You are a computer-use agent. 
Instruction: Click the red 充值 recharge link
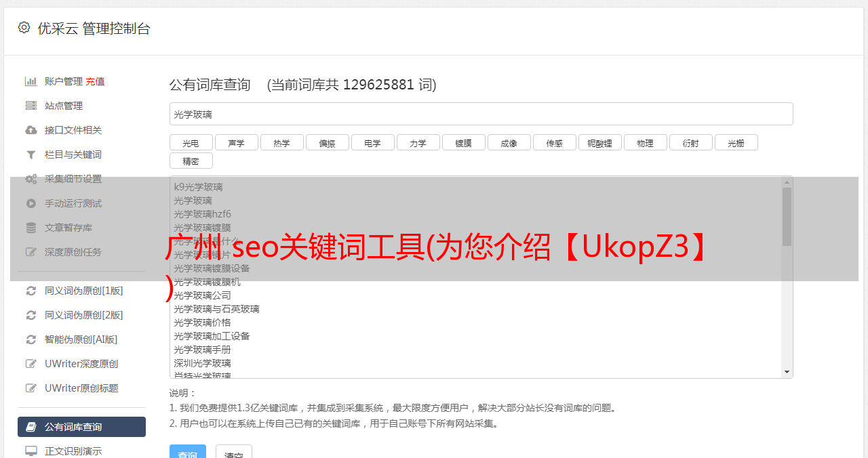coord(95,81)
